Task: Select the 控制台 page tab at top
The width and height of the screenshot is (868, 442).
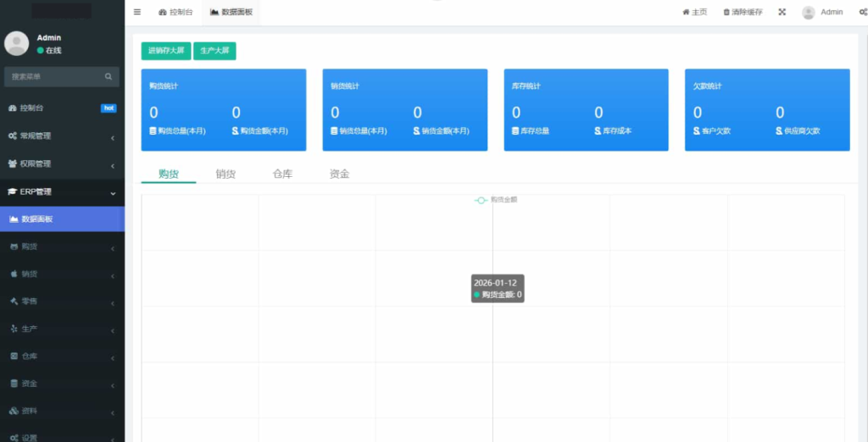Action: click(175, 12)
